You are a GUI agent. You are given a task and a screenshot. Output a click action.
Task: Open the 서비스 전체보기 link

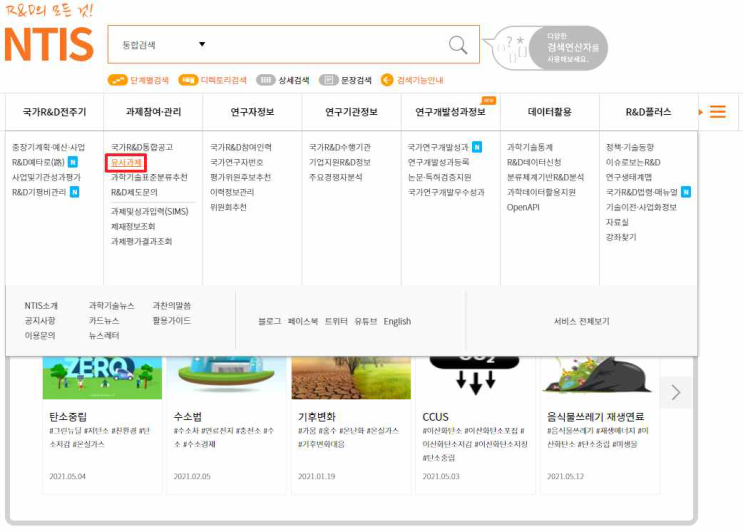(x=581, y=321)
